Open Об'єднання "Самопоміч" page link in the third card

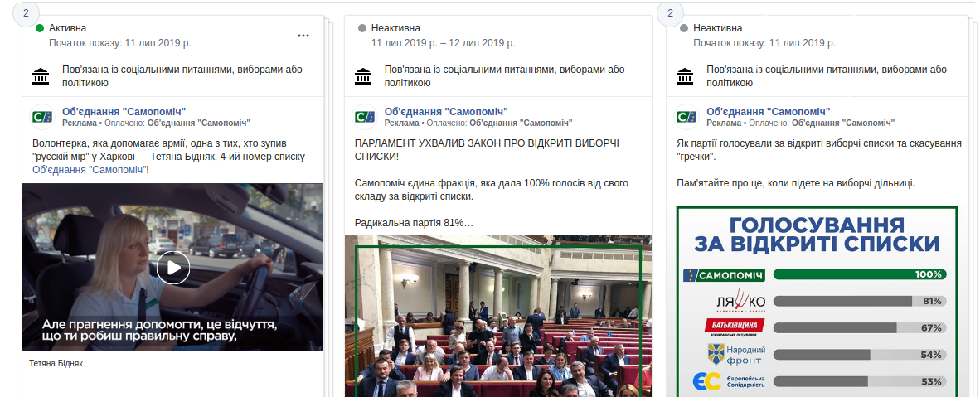click(768, 111)
